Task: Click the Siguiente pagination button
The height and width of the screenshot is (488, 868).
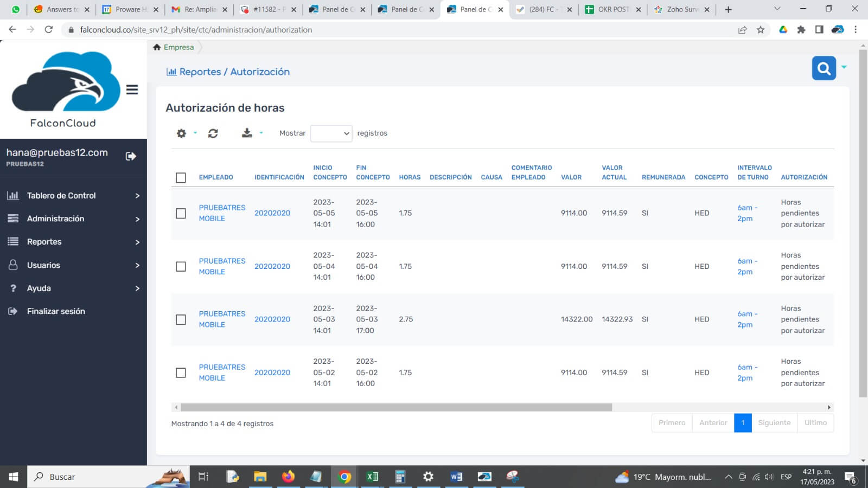Action: pyautogui.click(x=774, y=423)
